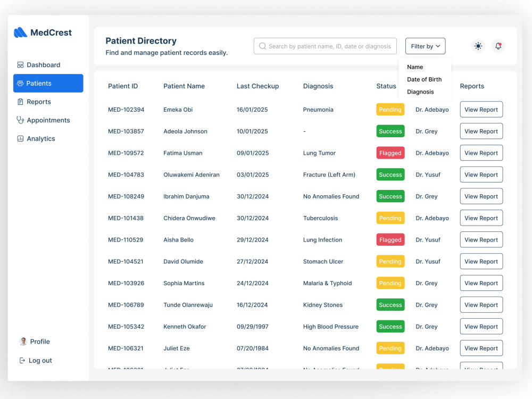Click checkup date 09/29/1997
The image size is (532, 399).
pos(252,327)
